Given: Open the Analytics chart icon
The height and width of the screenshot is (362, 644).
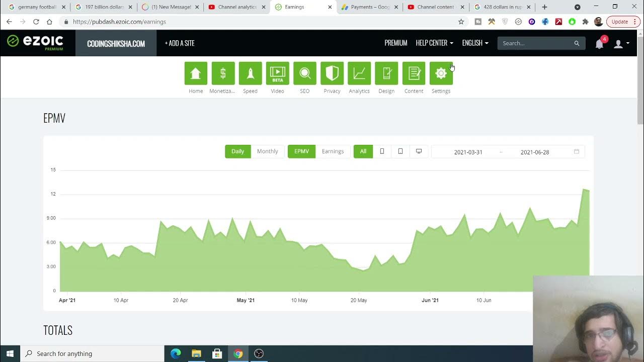Looking at the screenshot, I should (359, 73).
